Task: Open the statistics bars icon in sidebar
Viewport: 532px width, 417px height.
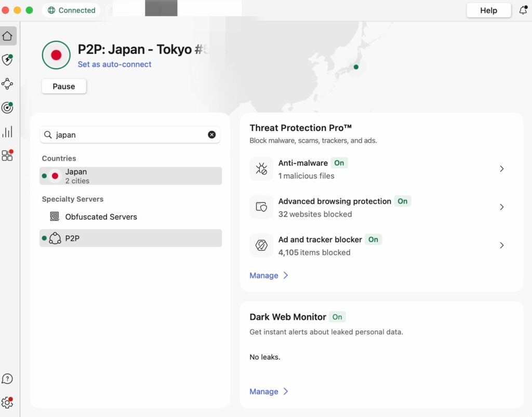Action: (x=7, y=132)
